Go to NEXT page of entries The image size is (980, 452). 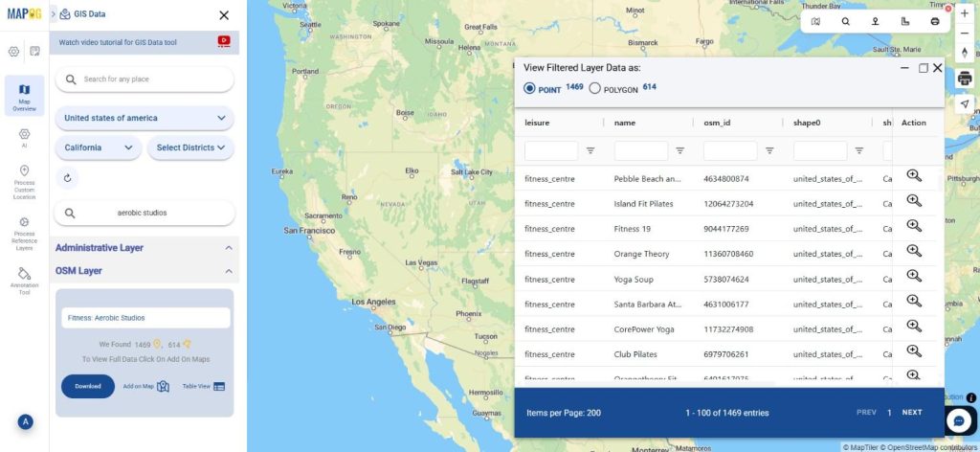coord(912,413)
